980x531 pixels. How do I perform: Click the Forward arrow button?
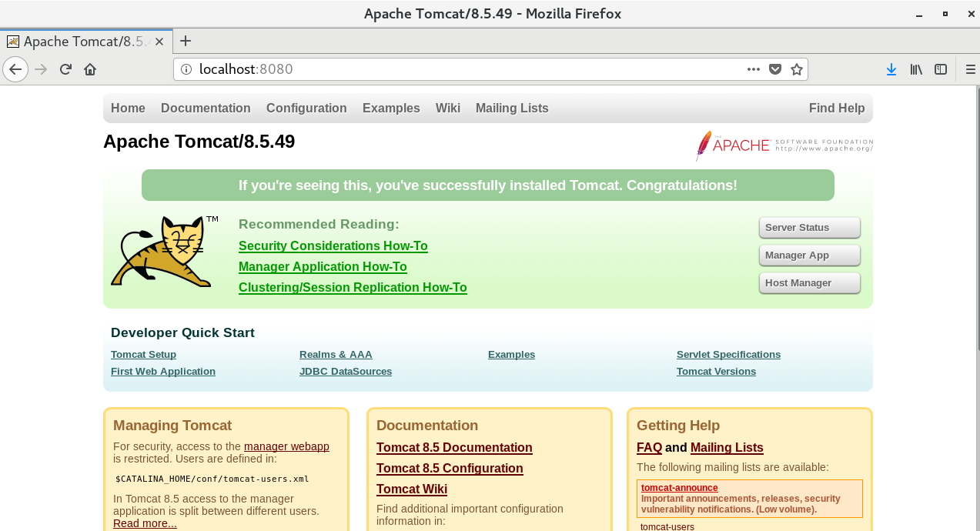click(x=41, y=69)
